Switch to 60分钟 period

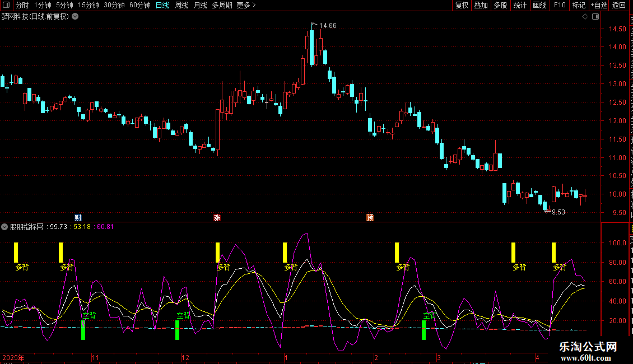coord(139,5)
